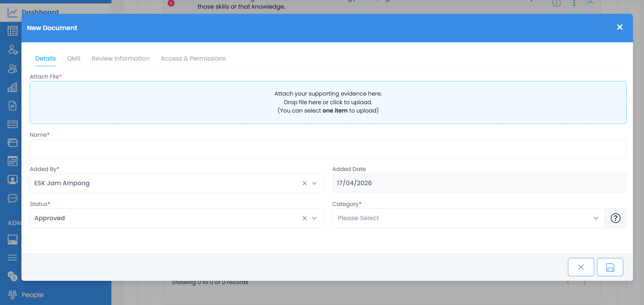Click the chat bubble sidebar icon
Viewport: 644px width, 305px height.
coord(12,198)
